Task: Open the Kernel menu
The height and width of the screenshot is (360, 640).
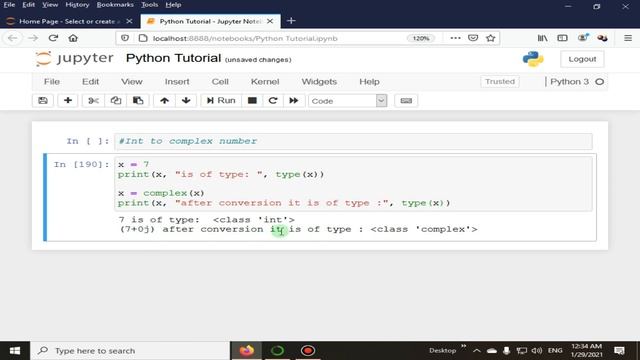Action: pyautogui.click(x=265, y=82)
